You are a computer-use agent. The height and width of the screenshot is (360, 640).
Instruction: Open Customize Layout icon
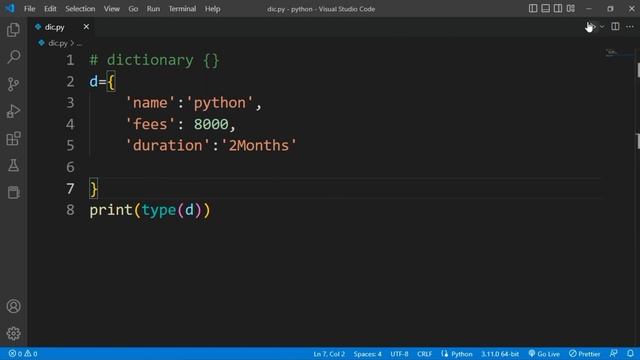[x=571, y=9]
